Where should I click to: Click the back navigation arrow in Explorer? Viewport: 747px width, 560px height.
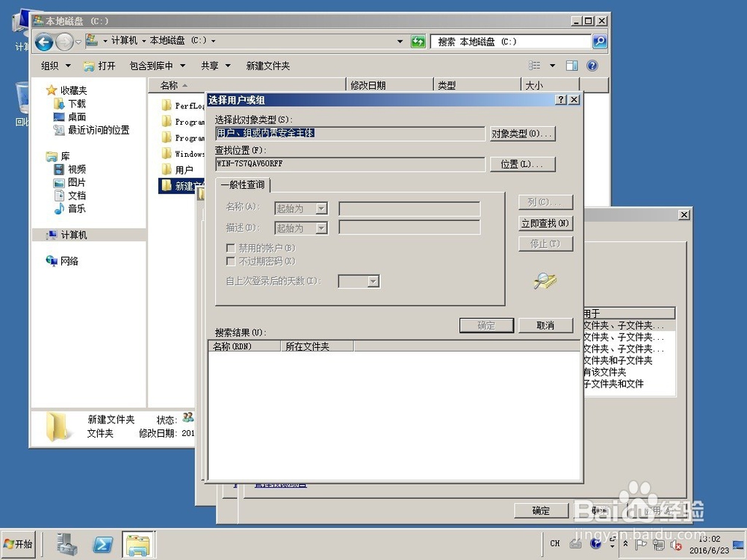44,42
